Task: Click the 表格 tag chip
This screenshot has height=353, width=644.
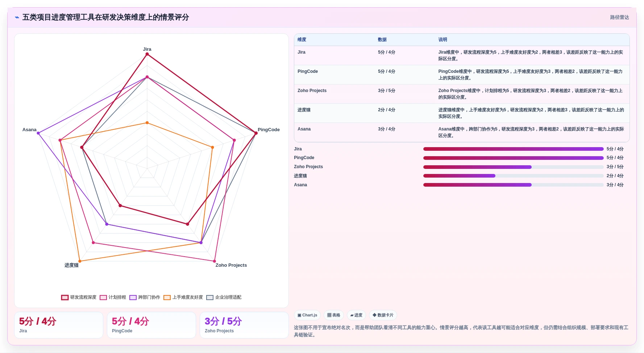Action: [x=333, y=315]
